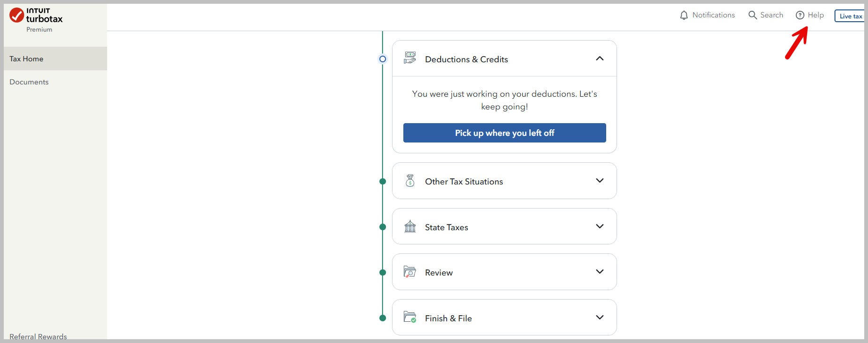Image resolution: width=868 pixels, height=343 pixels.
Task: Click the Finish & File title
Action: [x=448, y=318]
